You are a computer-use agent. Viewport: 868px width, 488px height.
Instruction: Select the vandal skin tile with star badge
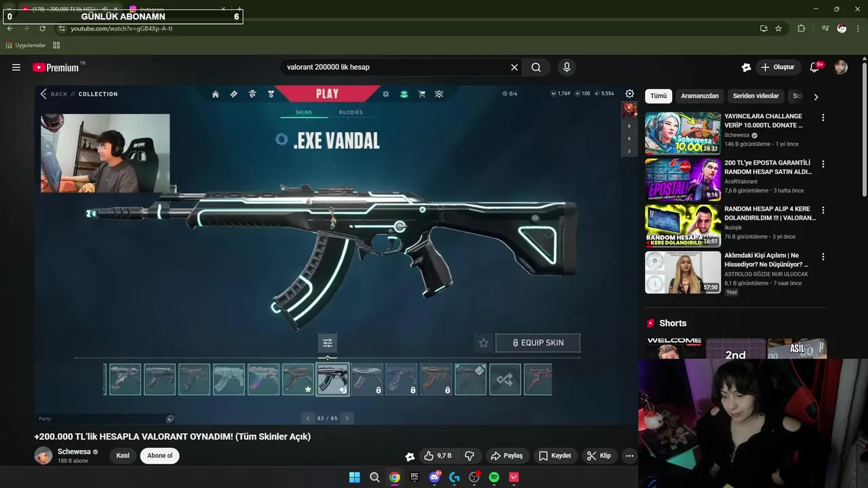[x=298, y=380]
